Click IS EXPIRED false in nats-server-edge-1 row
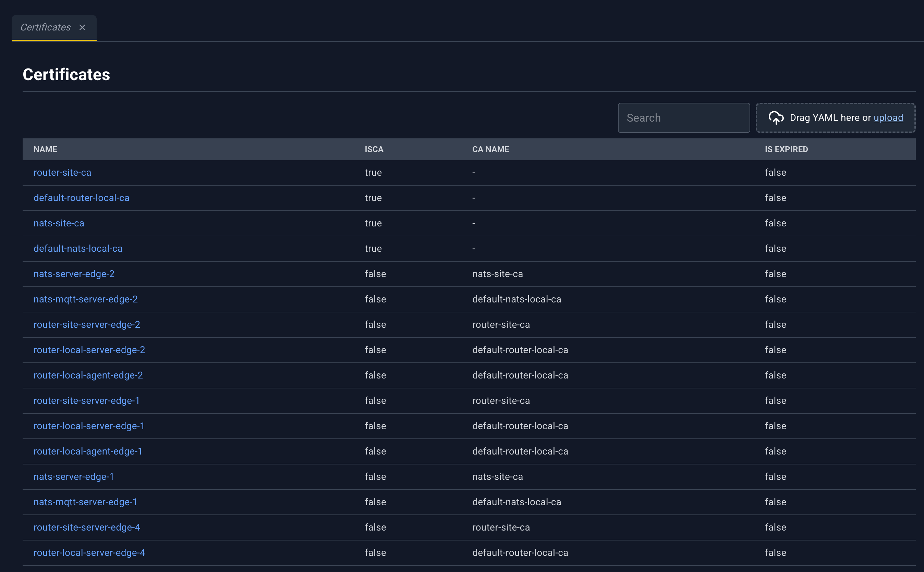The height and width of the screenshot is (572, 924). pos(775,477)
